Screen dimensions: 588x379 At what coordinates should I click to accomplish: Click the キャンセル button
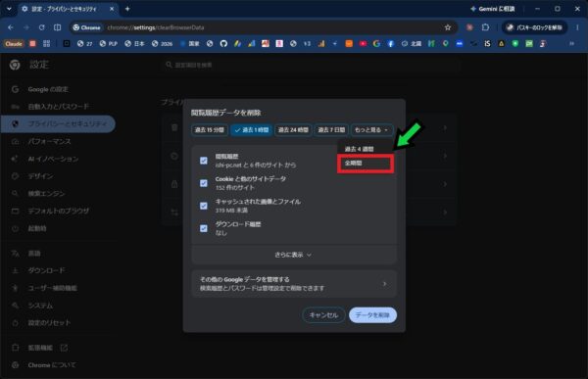(323, 315)
